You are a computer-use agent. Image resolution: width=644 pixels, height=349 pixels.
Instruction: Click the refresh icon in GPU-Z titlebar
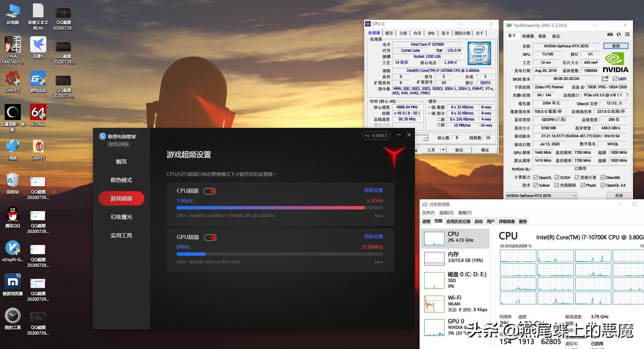618,35
